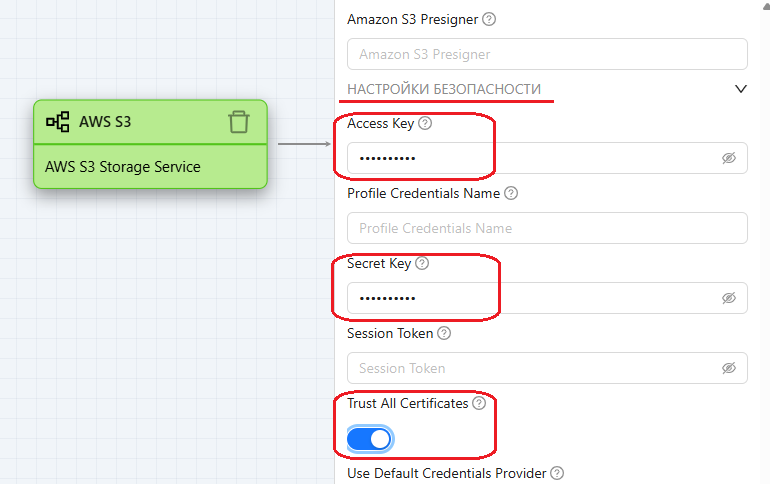The image size is (770, 484).
Task: Show help for Profile Credentials Name
Action: click(512, 193)
